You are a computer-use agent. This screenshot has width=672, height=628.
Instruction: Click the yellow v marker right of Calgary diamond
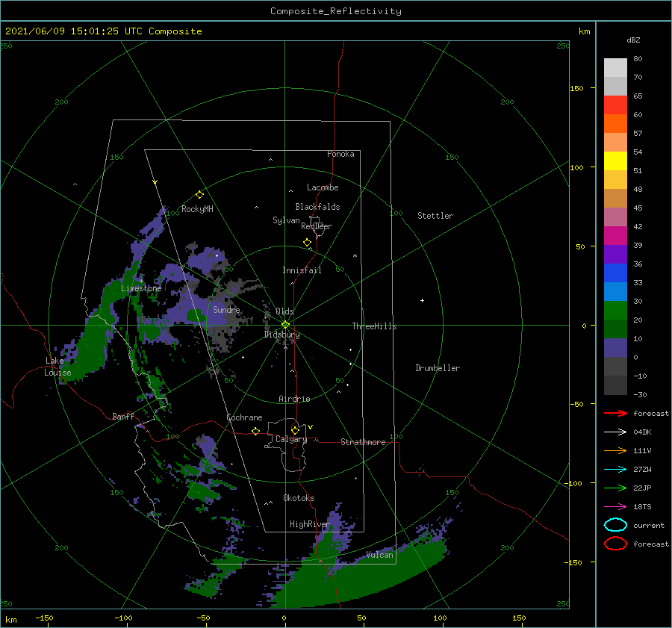point(311,427)
